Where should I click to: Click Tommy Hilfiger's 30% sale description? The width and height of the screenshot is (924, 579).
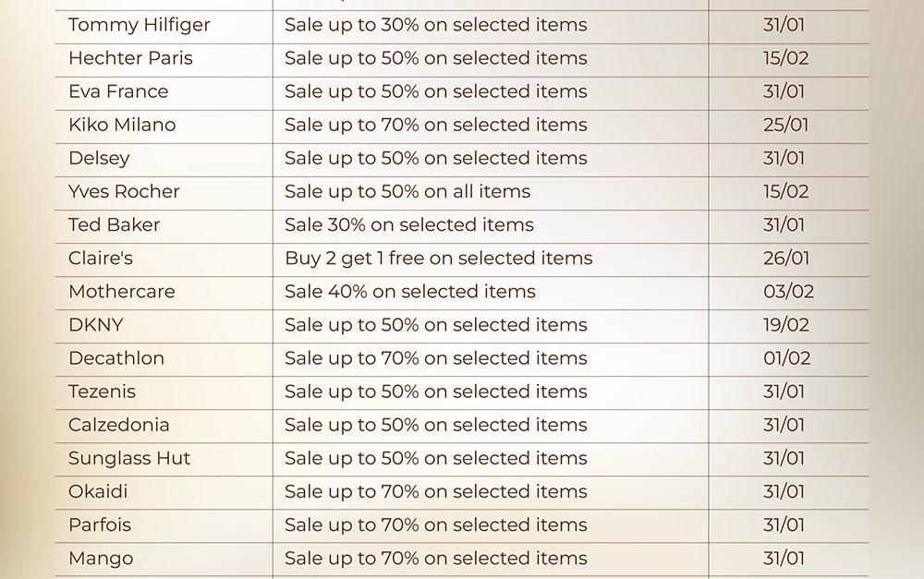[435, 25]
